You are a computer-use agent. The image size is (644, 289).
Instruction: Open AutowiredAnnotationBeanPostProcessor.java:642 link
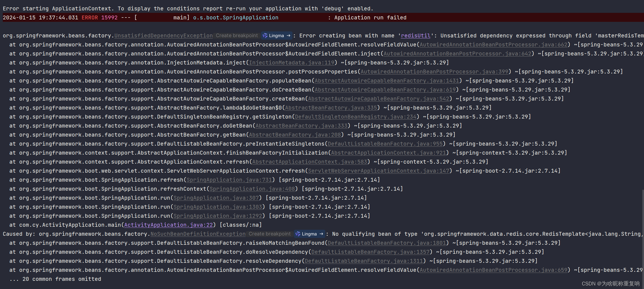tap(457, 54)
